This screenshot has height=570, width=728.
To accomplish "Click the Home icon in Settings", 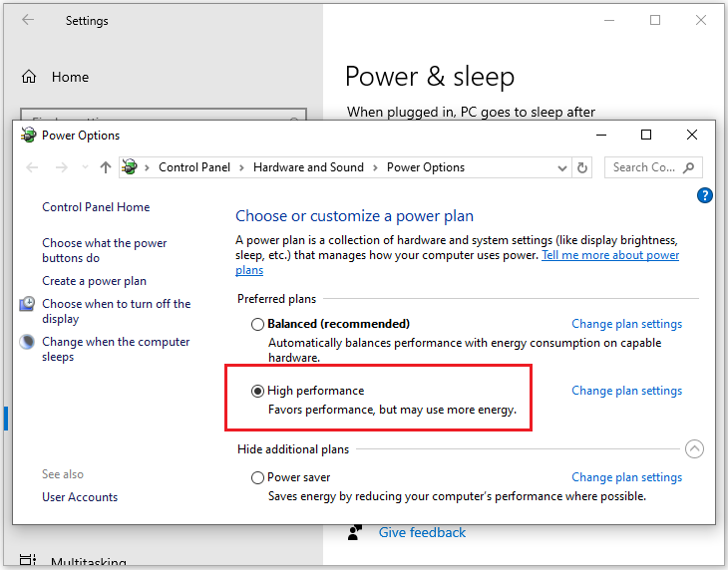I will coord(29,77).
